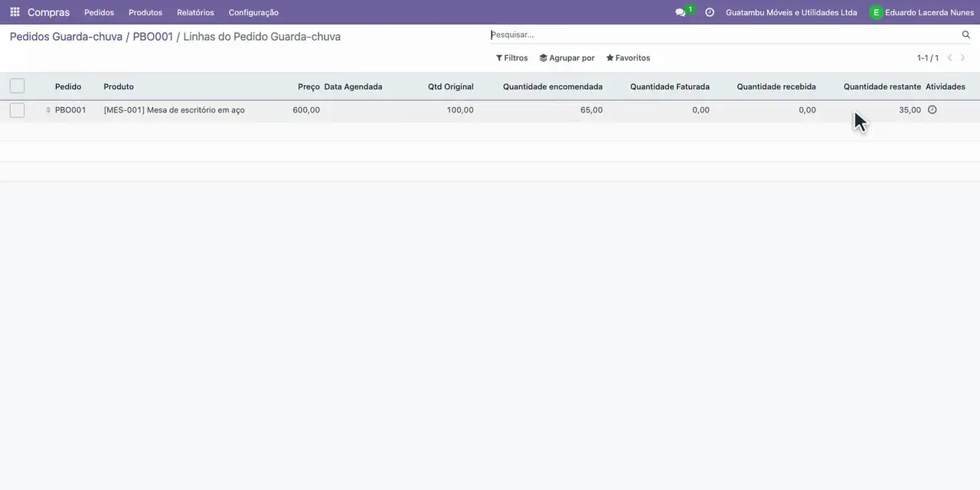This screenshot has height=490, width=980.
Task: Click the Atividades column header
Action: point(946,87)
